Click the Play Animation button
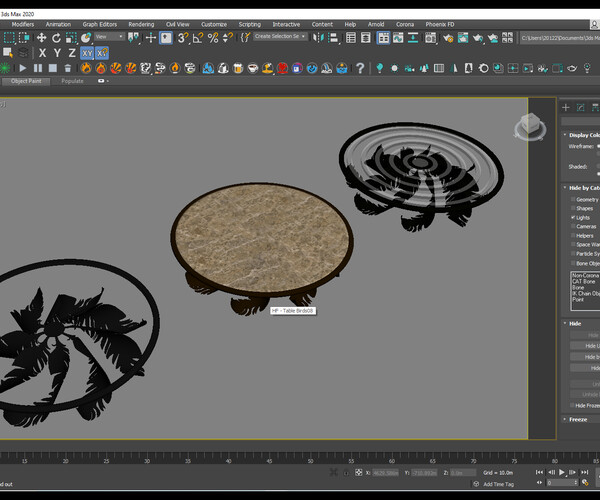Viewport: 600px width, 500px height. 562,472
